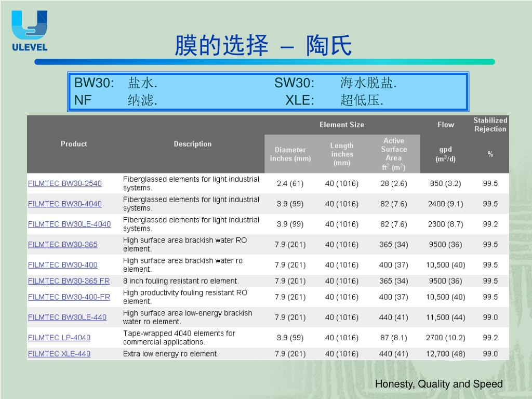Open the FILMTEC BW30-365 FR link
The width and height of the screenshot is (532, 399).
[69, 281]
